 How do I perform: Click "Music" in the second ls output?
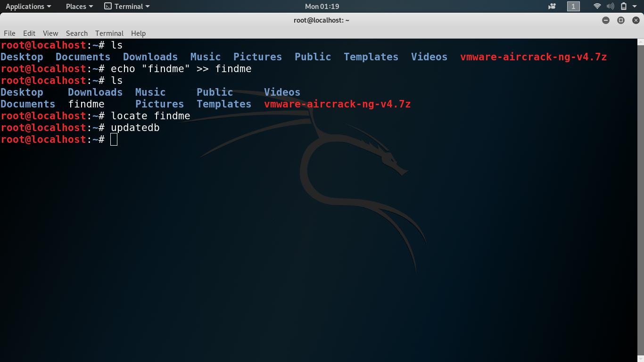[150, 92]
